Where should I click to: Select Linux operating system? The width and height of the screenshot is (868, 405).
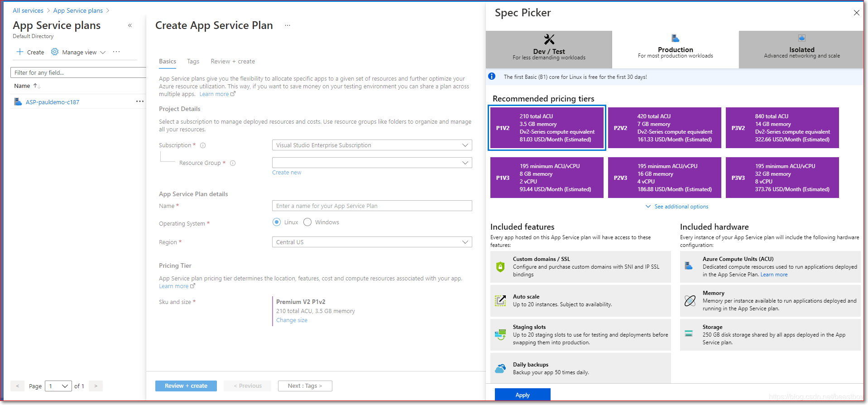click(277, 222)
